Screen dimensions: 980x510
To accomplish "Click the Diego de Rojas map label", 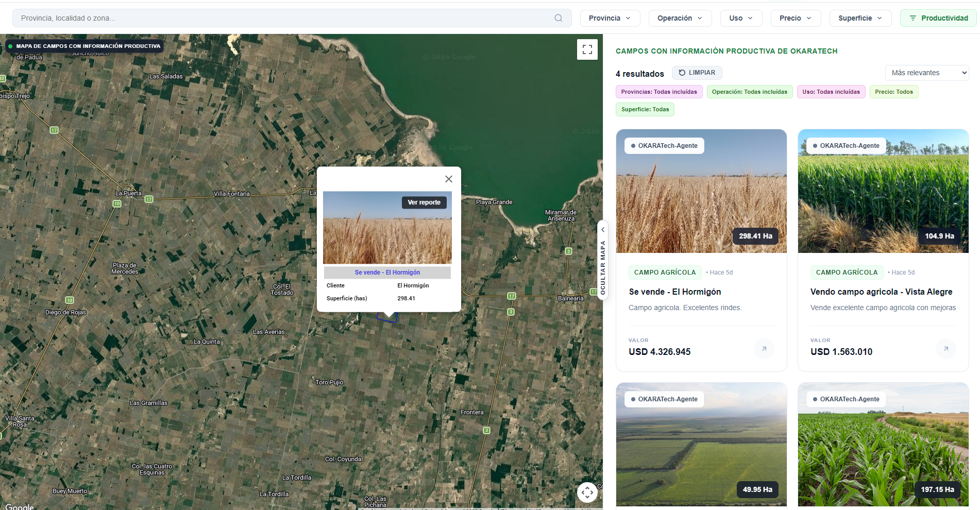I will [x=65, y=312].
